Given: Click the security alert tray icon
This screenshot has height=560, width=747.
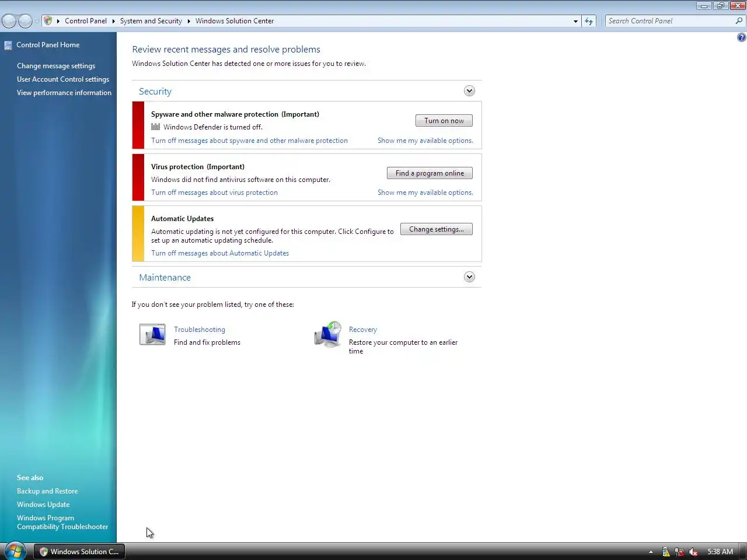Looking at the screenshot, I should 666,552.
